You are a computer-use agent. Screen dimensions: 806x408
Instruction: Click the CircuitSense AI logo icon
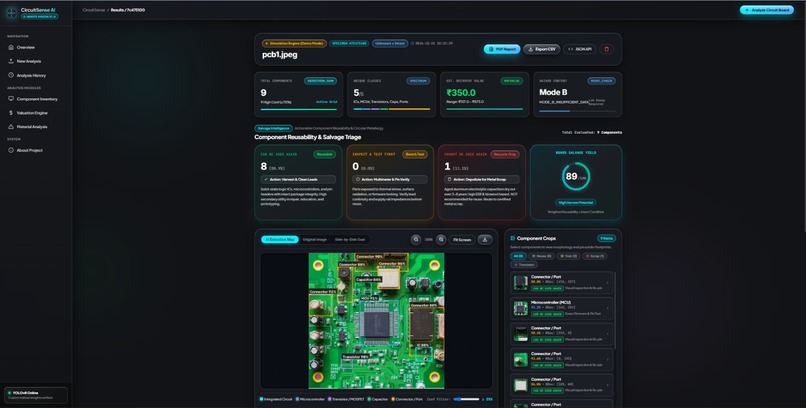[11, 13]
